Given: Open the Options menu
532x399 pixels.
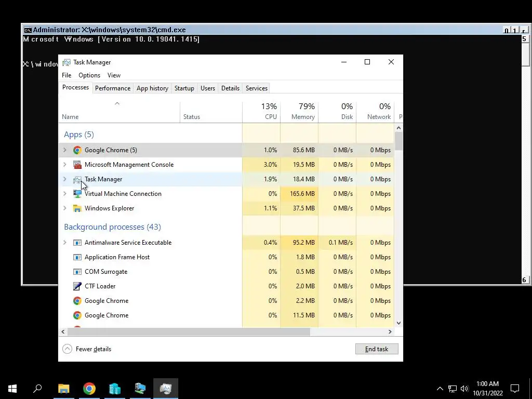Looking at the screenshot, I should [89, 75].
